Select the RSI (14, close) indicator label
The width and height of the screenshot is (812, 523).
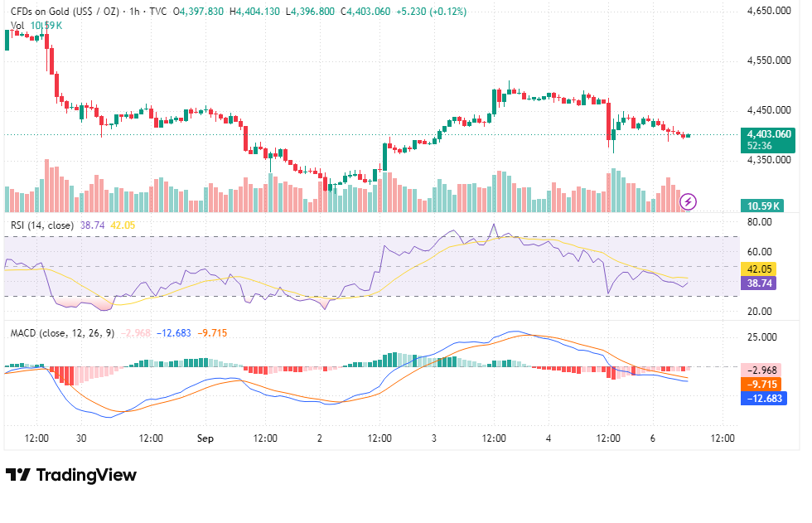pyautogui.click(x=42, y=225)
